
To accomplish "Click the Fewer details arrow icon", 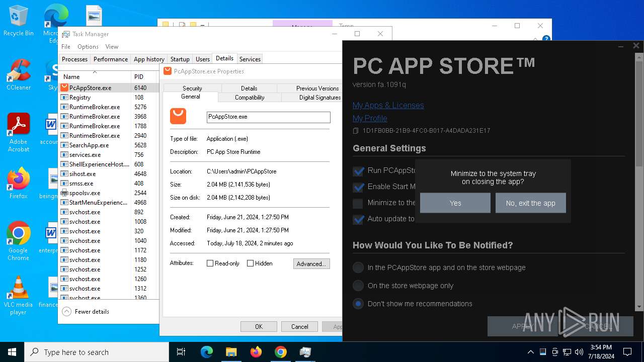I will tap(66, 311).
